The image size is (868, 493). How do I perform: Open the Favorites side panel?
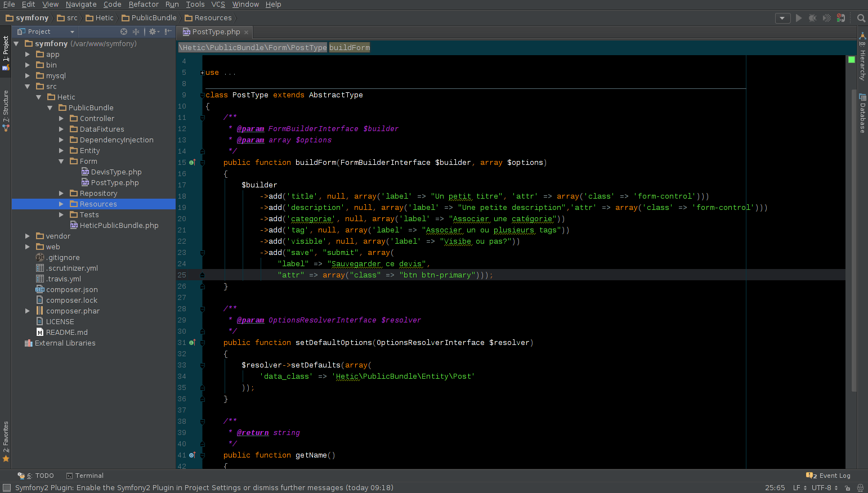[x=6, y=442]
